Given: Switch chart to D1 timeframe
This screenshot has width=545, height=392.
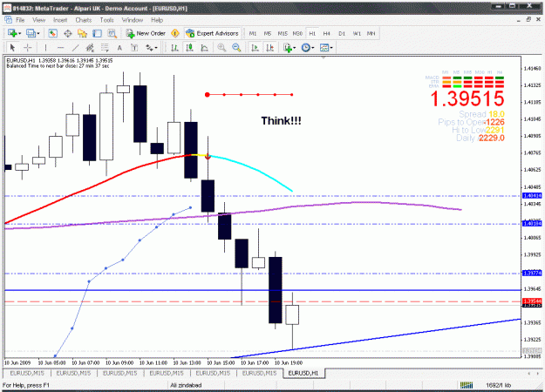Looking at the screenshot, I should [x=342, y=33].
